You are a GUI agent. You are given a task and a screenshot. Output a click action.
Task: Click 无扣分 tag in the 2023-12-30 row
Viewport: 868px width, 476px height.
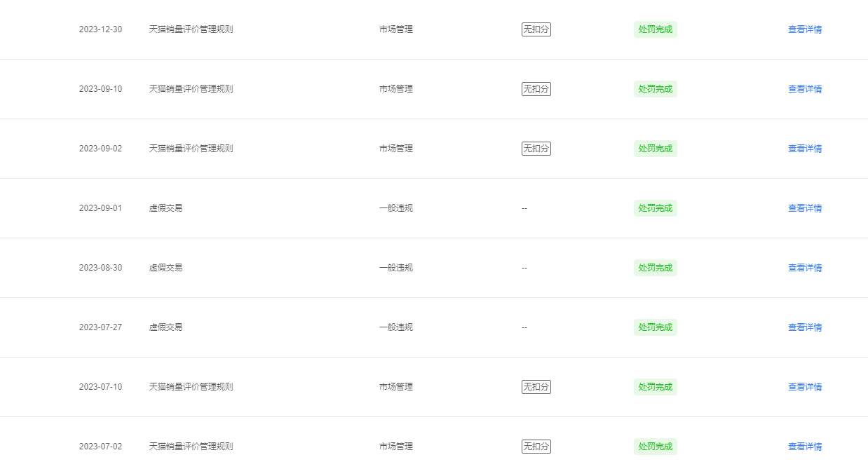[x=536, y=29]
